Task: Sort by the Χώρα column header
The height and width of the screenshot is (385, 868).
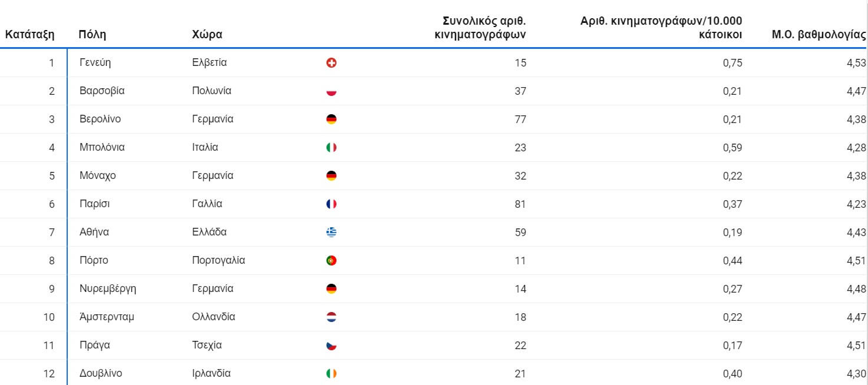Action: click(x=207, y=34)
